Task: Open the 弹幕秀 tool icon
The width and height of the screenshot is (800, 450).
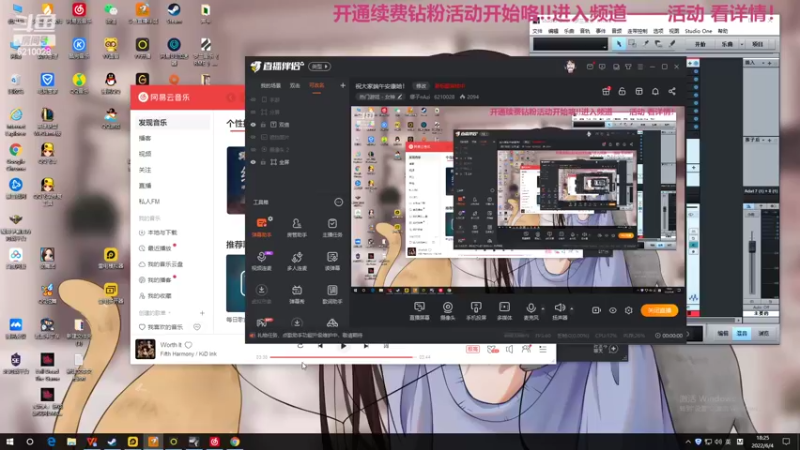Action: [296, 294]
